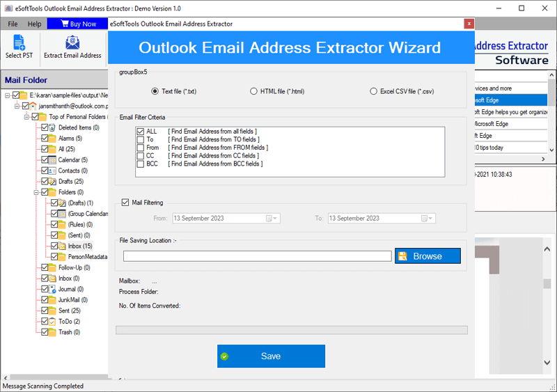Select the PersonMetadata folder icon

pyautogui.click(x=62, y=257)
